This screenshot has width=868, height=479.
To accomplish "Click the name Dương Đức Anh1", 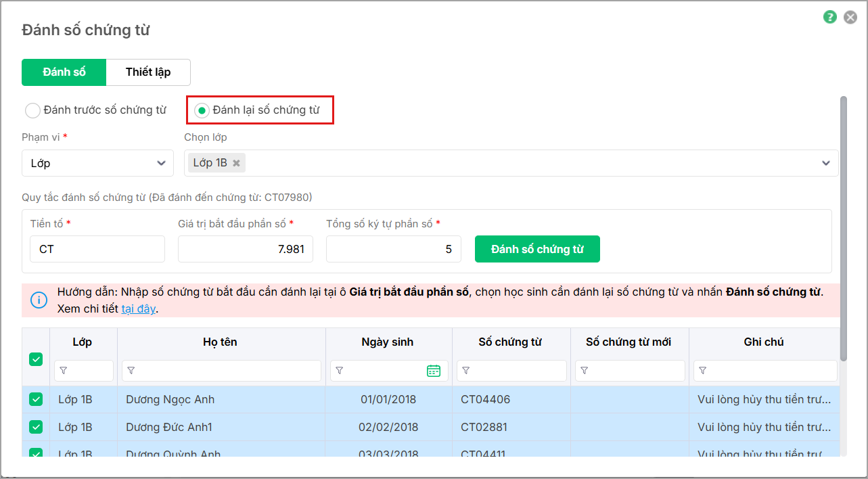I will (169, 428).
